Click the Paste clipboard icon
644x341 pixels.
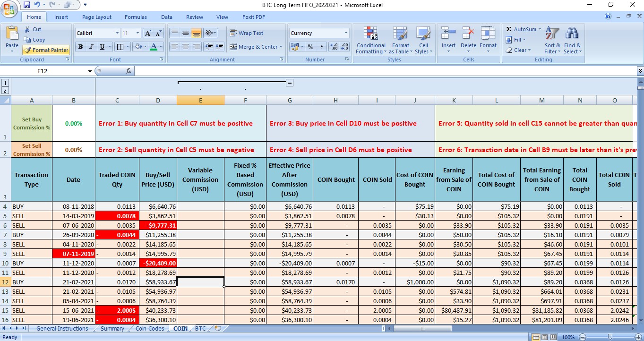pos(12,34)
